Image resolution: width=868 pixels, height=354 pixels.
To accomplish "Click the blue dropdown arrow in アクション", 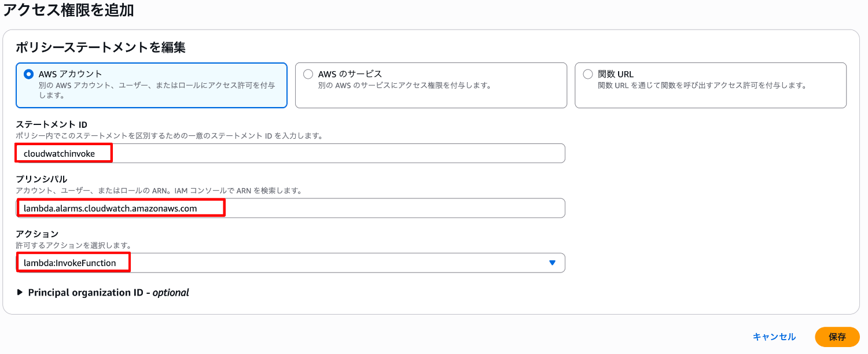I will (x=552, y=263).
